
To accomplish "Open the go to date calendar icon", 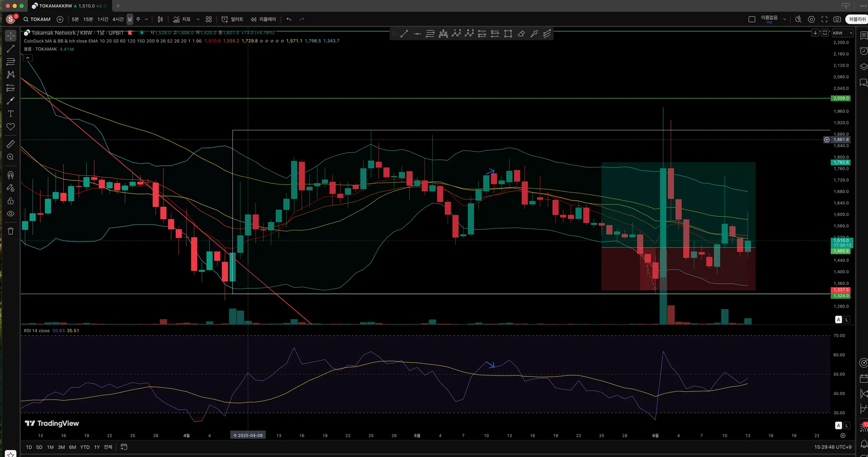I will 124,447.
